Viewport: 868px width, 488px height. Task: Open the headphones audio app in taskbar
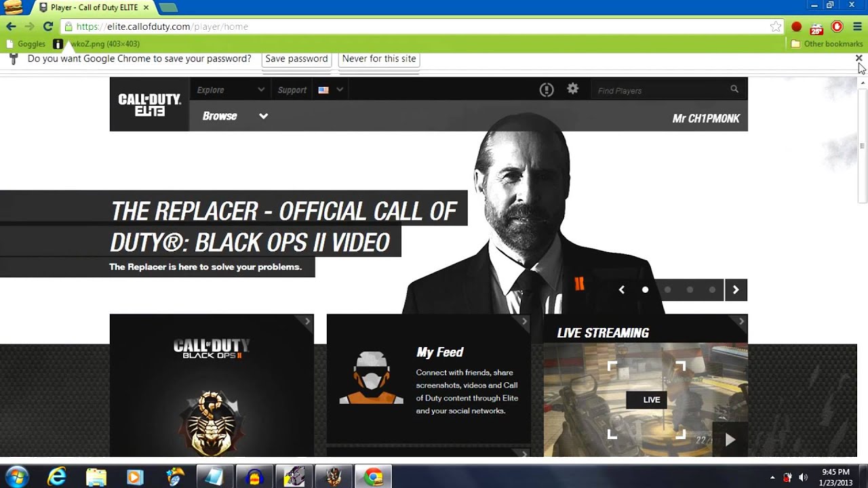click(x=255, y=477)
